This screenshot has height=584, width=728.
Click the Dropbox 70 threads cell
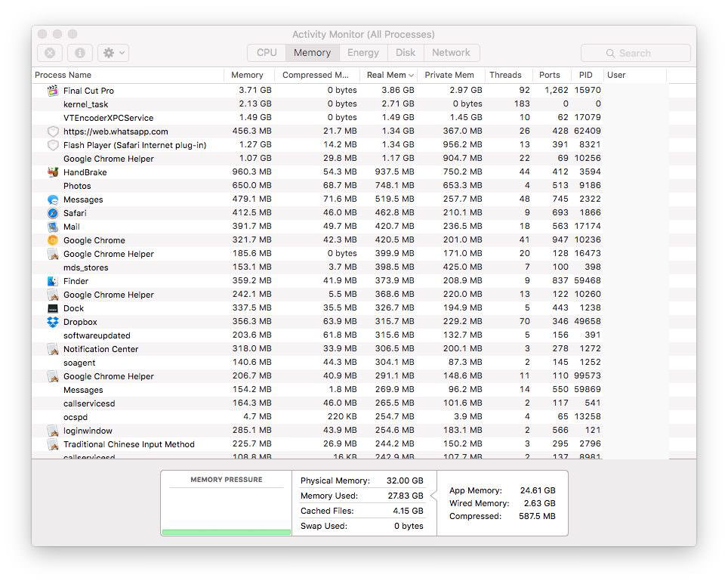(525, 322)
